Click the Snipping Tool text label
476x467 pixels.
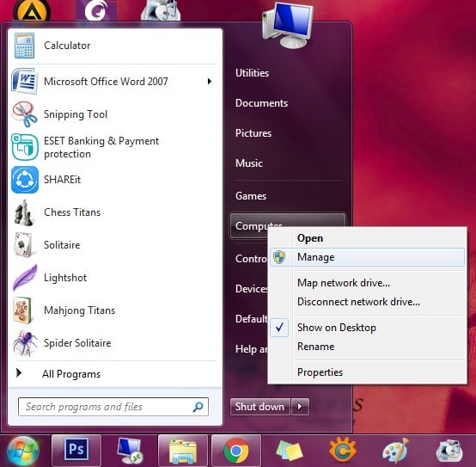coord(76,114)
